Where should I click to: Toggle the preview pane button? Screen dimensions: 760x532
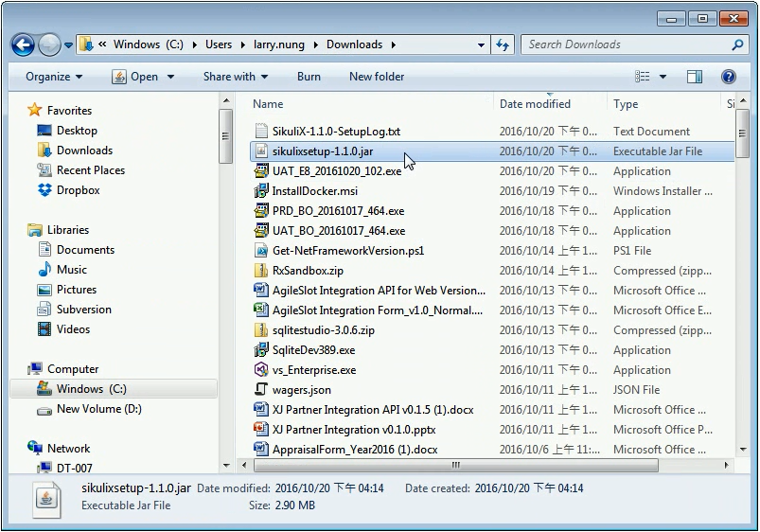(x=694, y=77)
